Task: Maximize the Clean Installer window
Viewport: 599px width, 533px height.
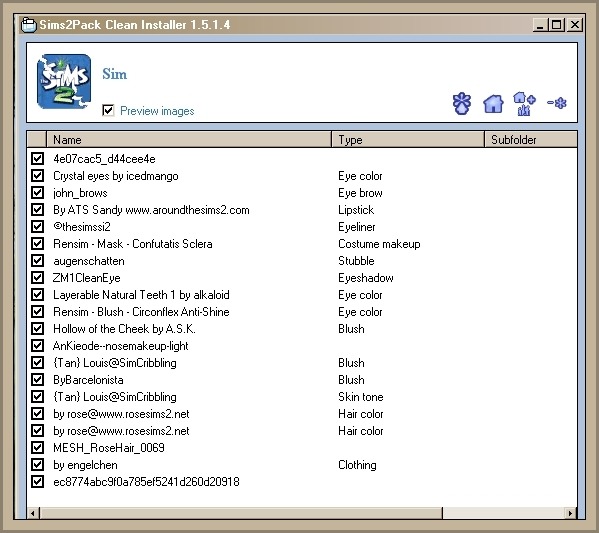Action: tap(556, 25)
